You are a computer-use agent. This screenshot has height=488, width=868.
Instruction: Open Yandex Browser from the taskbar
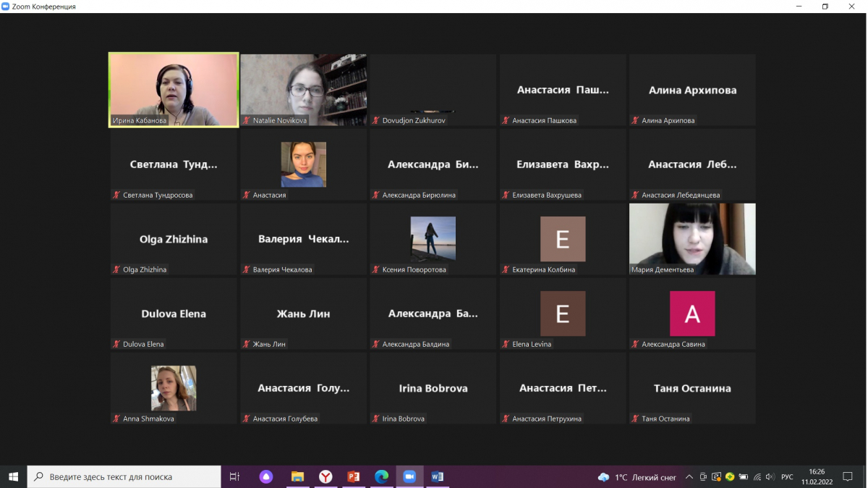click(325, 476)
